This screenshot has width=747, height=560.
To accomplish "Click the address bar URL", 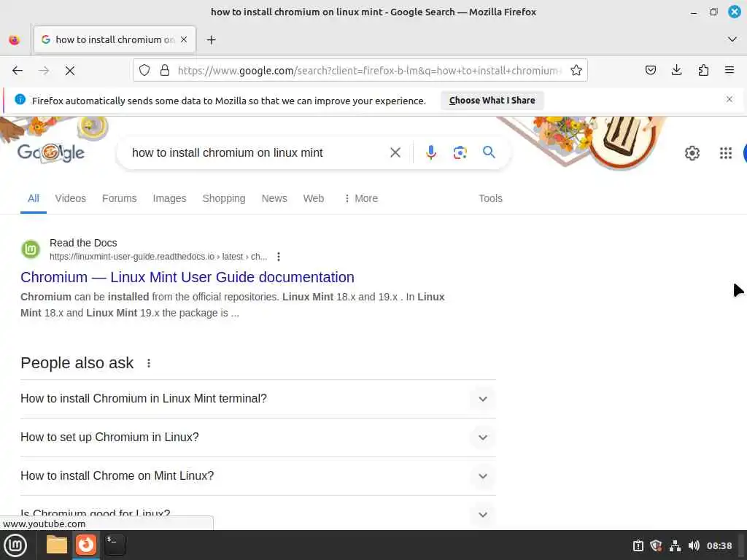I will tap(370, 71).
